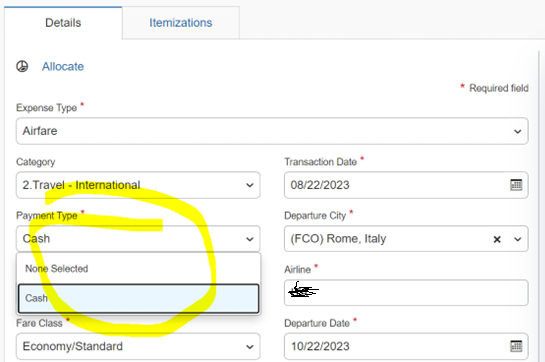Click the Allocate pie chart icon
Viewport: 545px width, 362px height.
22,66
